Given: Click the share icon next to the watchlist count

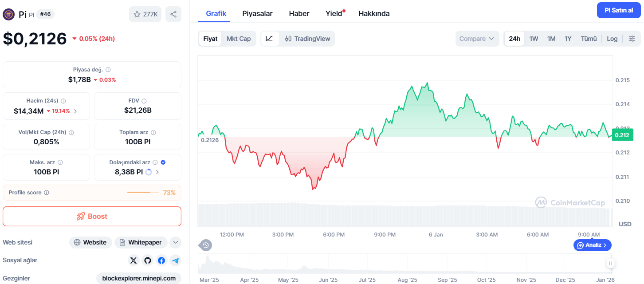Looking at the screenshot, I should tap(173, 14).
